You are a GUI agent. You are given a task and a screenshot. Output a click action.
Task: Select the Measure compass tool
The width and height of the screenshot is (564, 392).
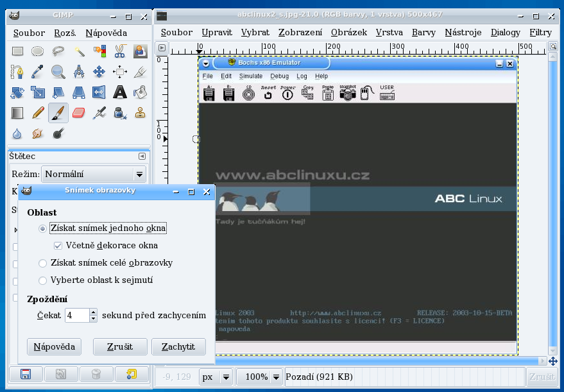[79, 72]
